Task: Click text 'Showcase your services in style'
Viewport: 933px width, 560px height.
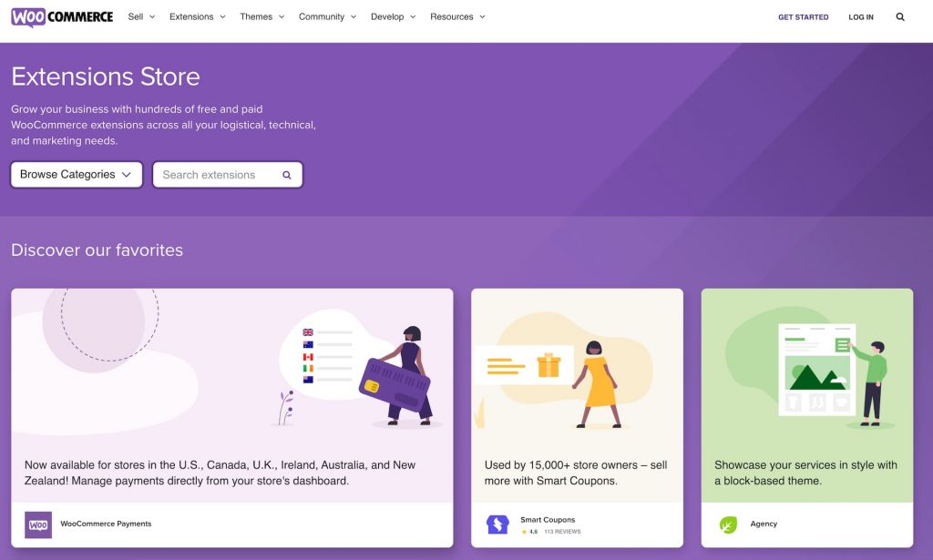Action: [x=795, y=465]
